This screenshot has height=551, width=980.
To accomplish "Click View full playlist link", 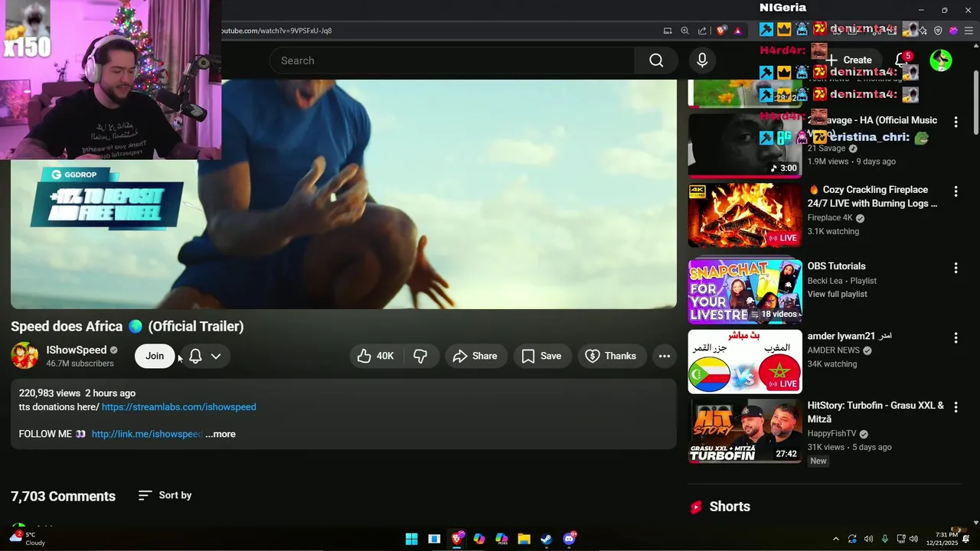I will pyautogui.click(x=838, y=295).
